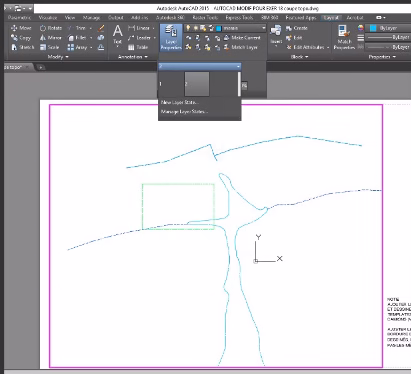This screenshot has height=374, width=412.
Task: Click Manage Layer States menu entry
Action: [184, 112]
